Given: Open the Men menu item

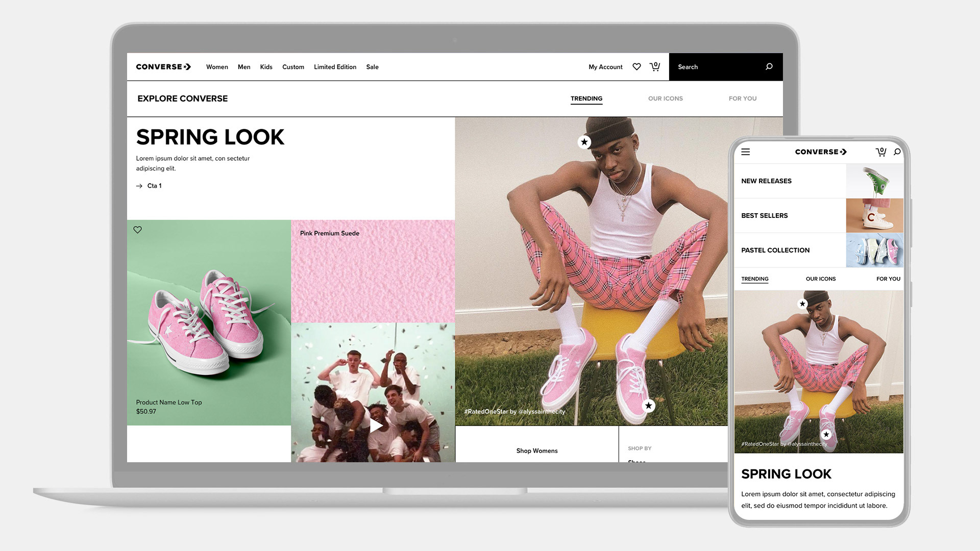Looking at the screenshot, I should click(x=244, y=67).
